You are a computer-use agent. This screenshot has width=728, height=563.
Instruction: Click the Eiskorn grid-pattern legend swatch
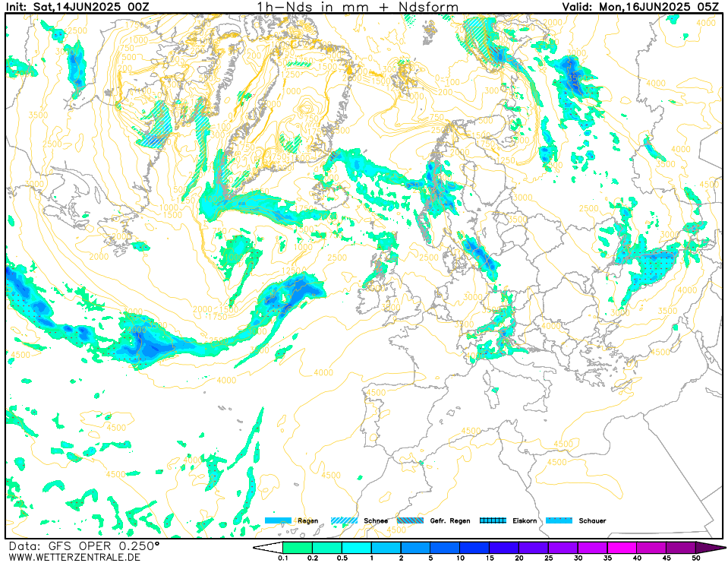click(x=493, y=520)
